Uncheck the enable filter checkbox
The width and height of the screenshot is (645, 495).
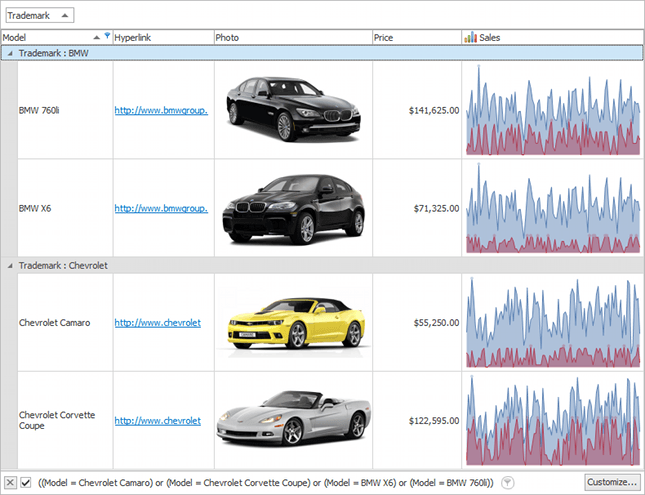(26, 483)
